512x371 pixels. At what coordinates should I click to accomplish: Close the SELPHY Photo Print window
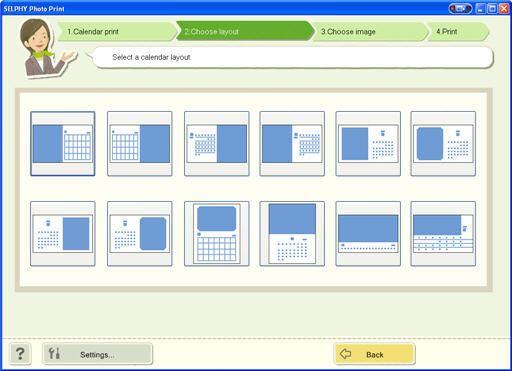coord(504,9)
